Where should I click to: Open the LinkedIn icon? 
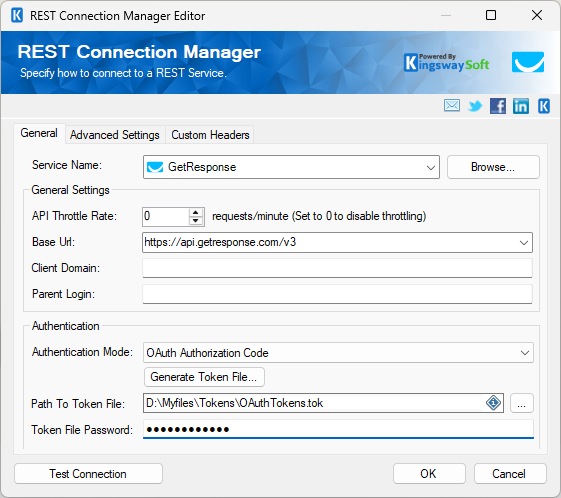click(521, 106)
